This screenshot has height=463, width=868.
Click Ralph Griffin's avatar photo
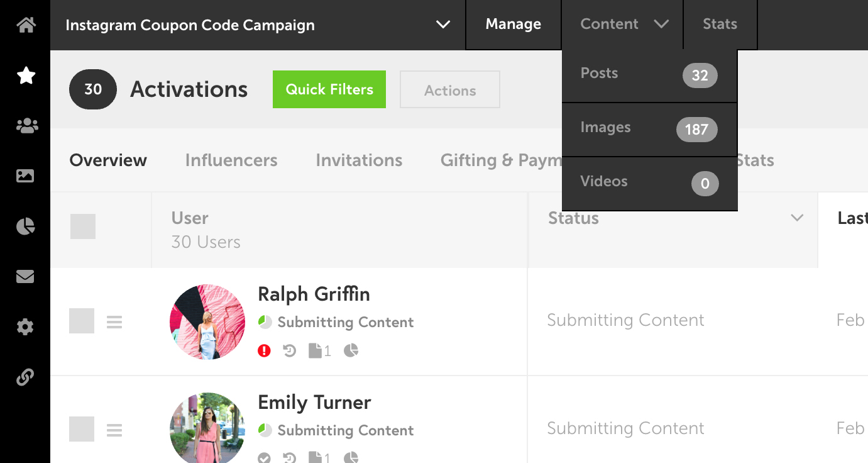pyautogui.click(x=207, y=322)
